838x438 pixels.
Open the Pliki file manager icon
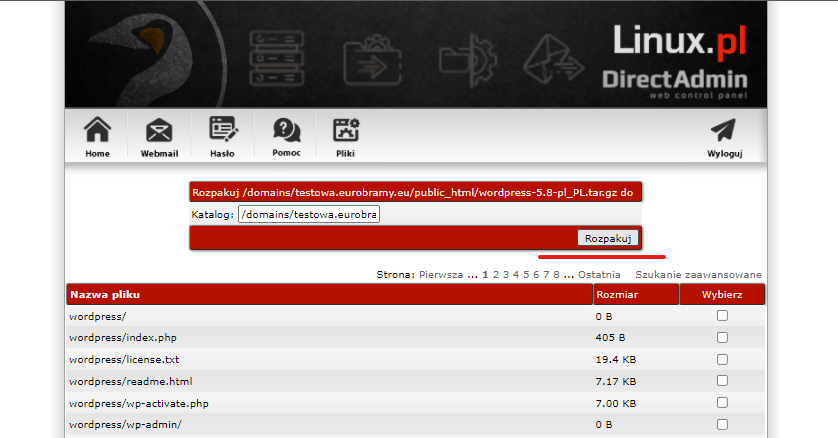[x=346, y=130]
